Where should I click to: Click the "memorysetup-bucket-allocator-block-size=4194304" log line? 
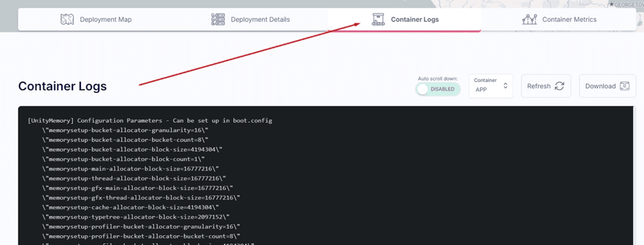pos(132,149)
